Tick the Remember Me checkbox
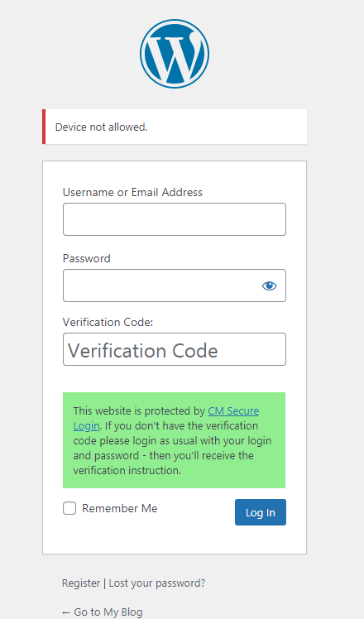The width and height of the screenshot is (364, 619). (69, 508)
